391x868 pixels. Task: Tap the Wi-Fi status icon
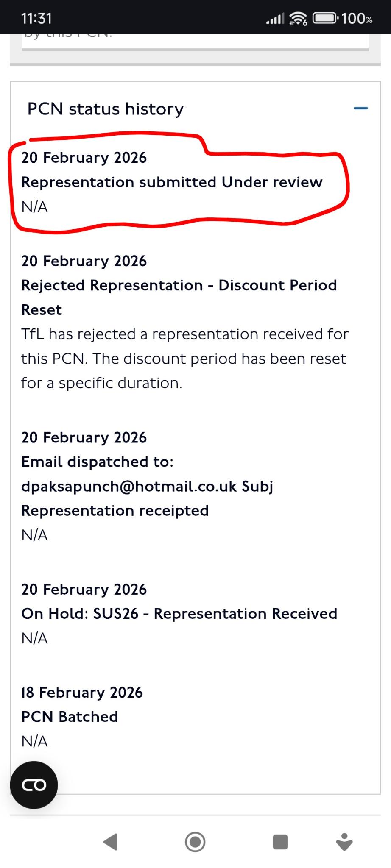tap(298, 19)
